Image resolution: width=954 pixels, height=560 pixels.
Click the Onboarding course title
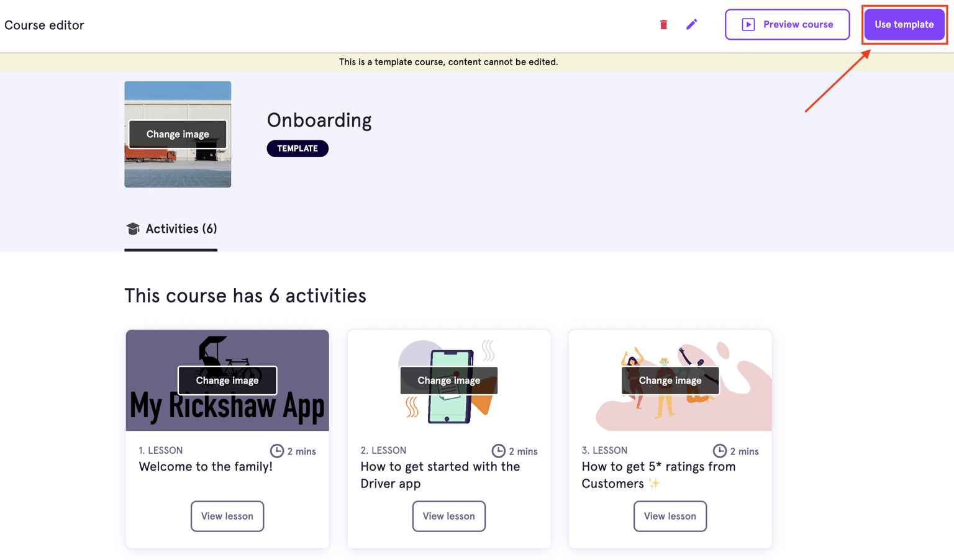tap(319, 120)
